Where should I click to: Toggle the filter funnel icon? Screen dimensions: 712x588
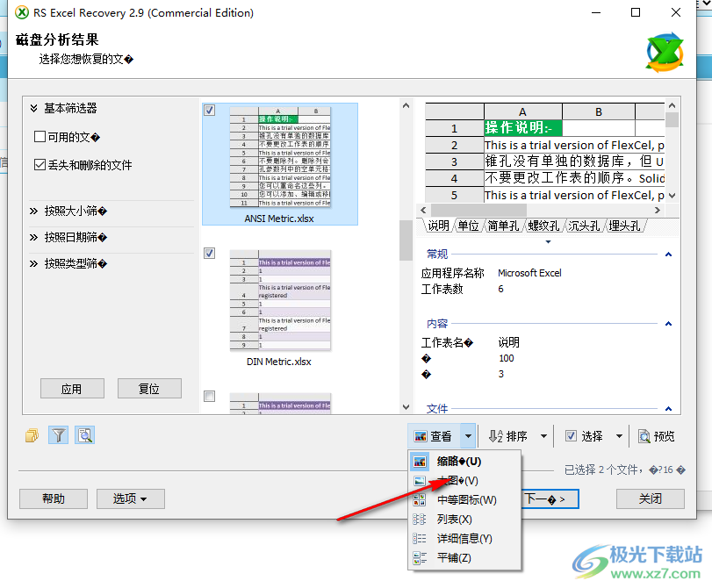pos(58,435)
